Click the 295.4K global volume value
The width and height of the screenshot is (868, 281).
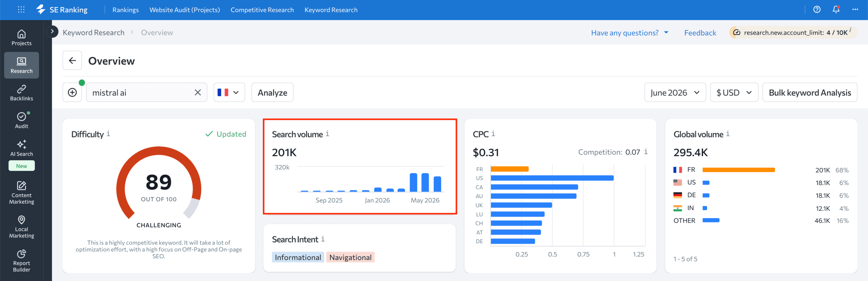(691, 153)
